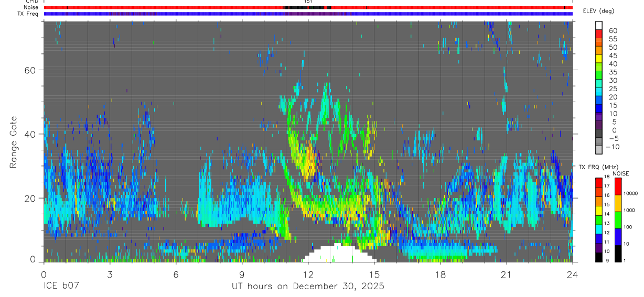Click the '20' range gate axis label

click(29, 198)
